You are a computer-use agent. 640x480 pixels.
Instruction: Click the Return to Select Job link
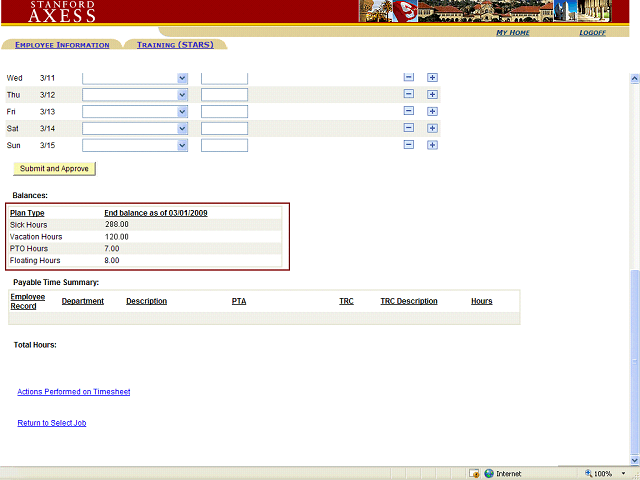point(51,423)
